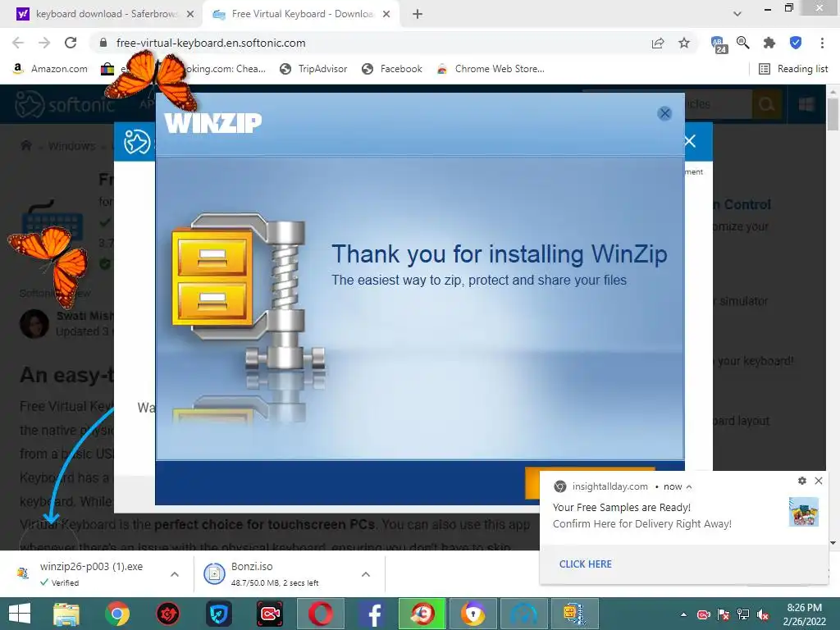The height and width of the screenshot is (630, 840).
Task: Open the Amazon.com bookmark
Action: click(x=50, y=69)
